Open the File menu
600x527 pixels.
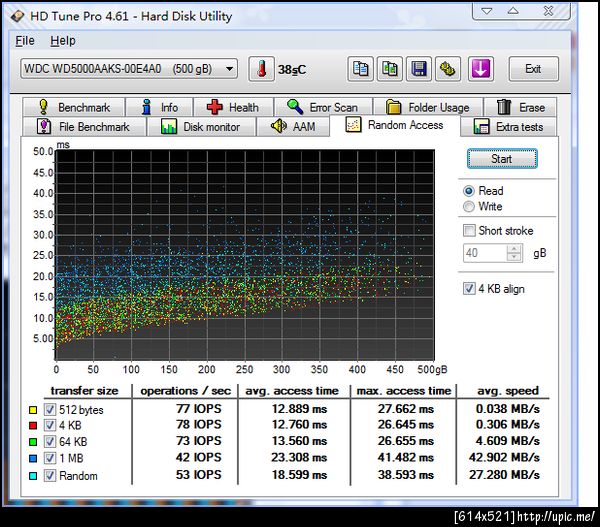pos(25,41)
